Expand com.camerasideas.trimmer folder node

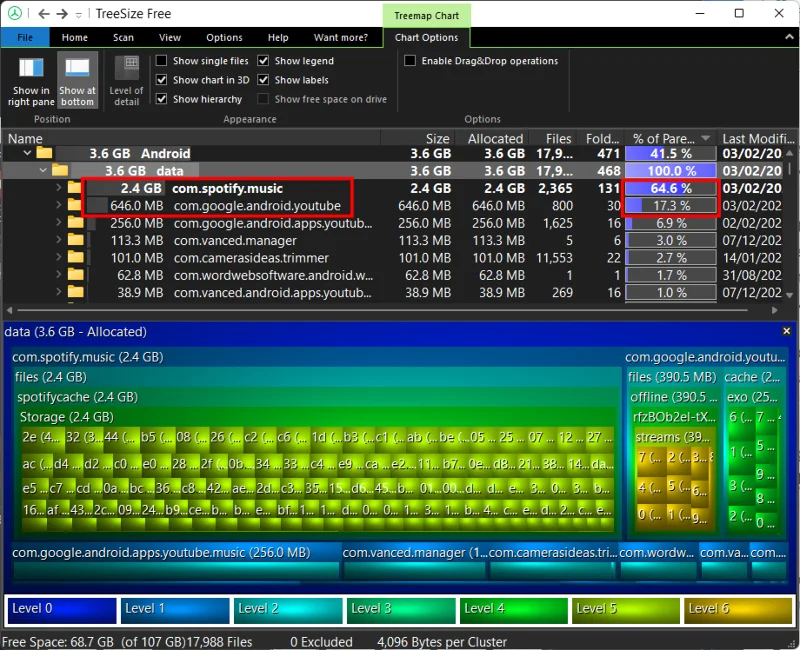pos(59,257)
